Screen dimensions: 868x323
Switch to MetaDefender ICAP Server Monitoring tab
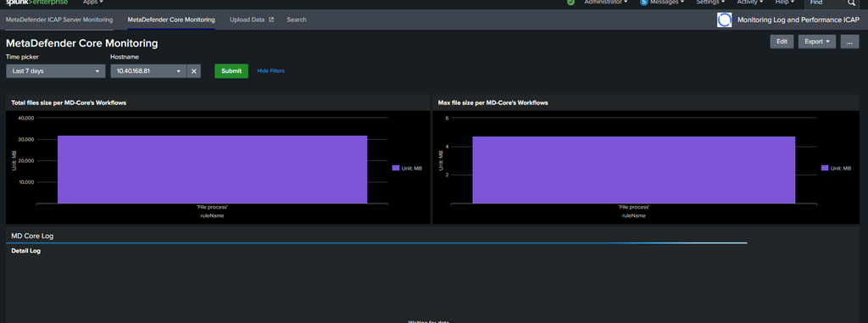[x=59, y=19]
